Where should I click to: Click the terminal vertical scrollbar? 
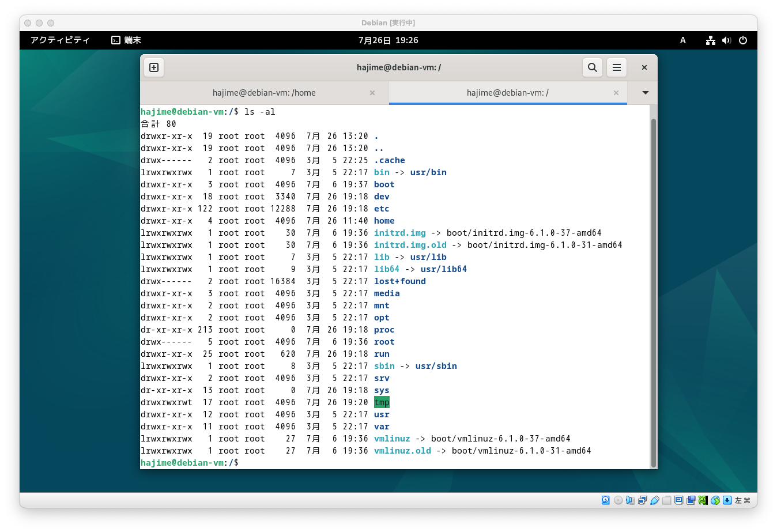(x=653, y=293)
